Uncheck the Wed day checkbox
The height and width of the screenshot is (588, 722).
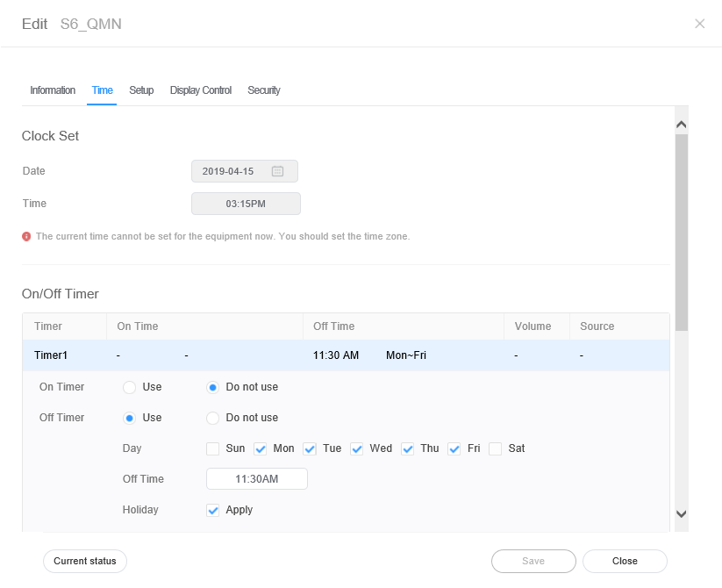tap(357, 448)
